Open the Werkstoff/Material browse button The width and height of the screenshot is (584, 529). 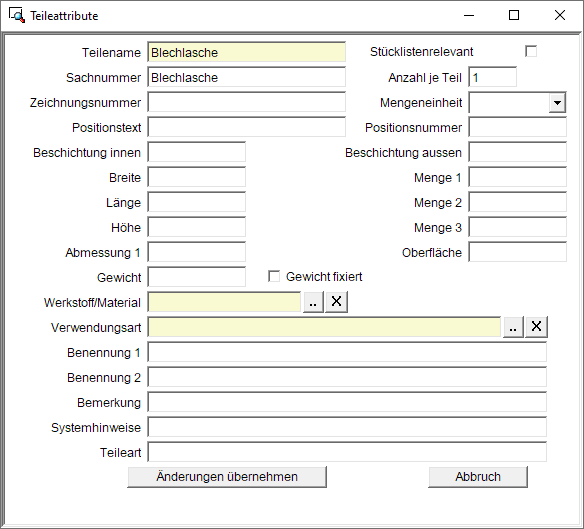point(313,302)
